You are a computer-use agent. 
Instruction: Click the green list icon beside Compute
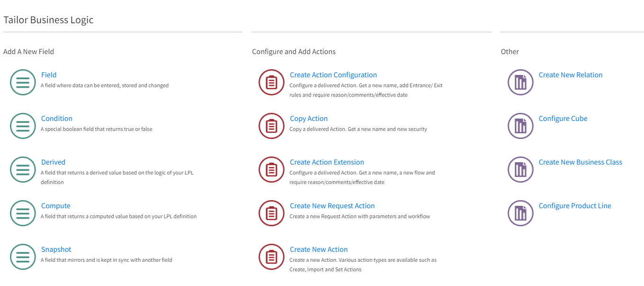[x=23, y=213]
